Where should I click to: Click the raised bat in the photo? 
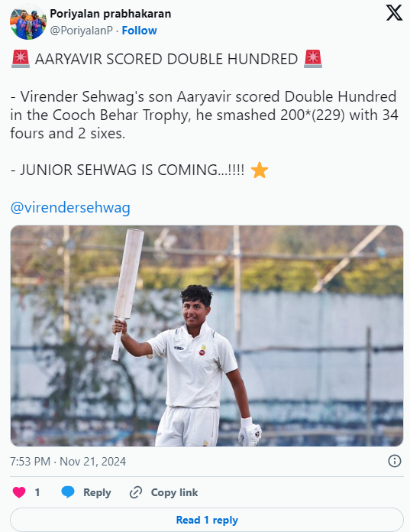point(128,294)
